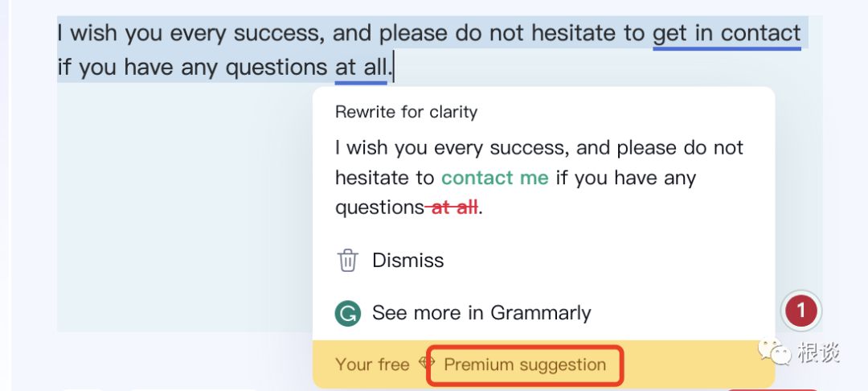
Task: Click the green Grammarly G logo
Action: click(347, 313)
